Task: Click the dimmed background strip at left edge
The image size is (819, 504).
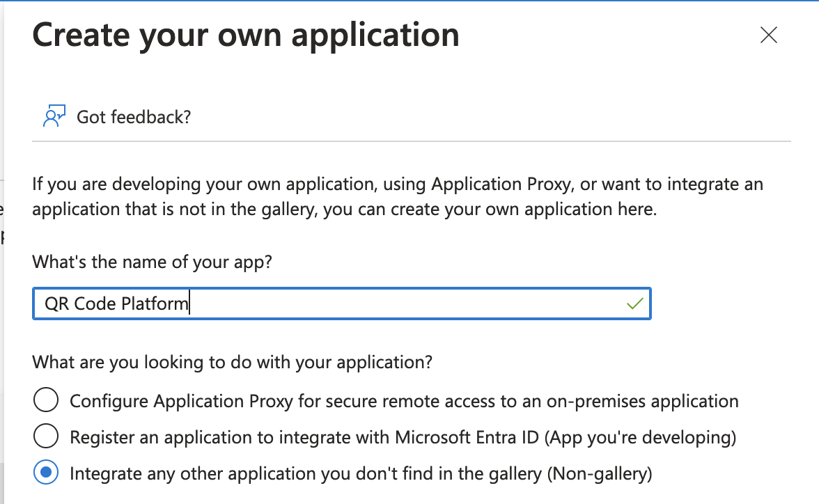Action: pos(2,252)
